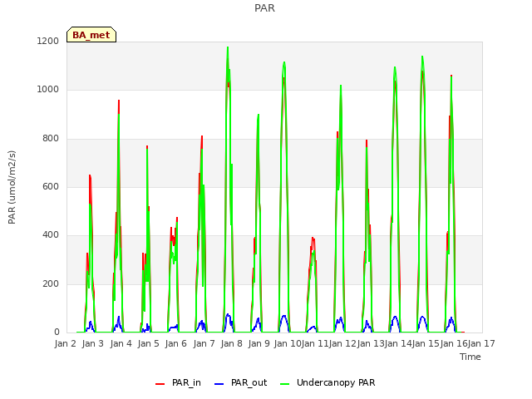Click the blue PAR_out legend swatch
Screen dimensions: 532x399
pos(219,384)
